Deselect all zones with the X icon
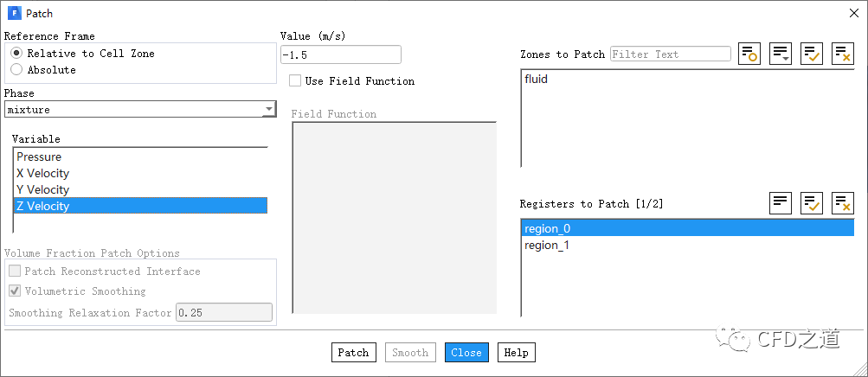Image resolution: width=868 pixels, height=377 pixels. (x=843, y=54)
